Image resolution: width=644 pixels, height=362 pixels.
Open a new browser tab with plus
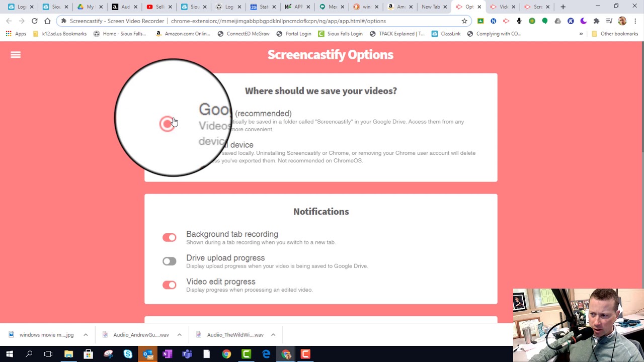(563, 7)
